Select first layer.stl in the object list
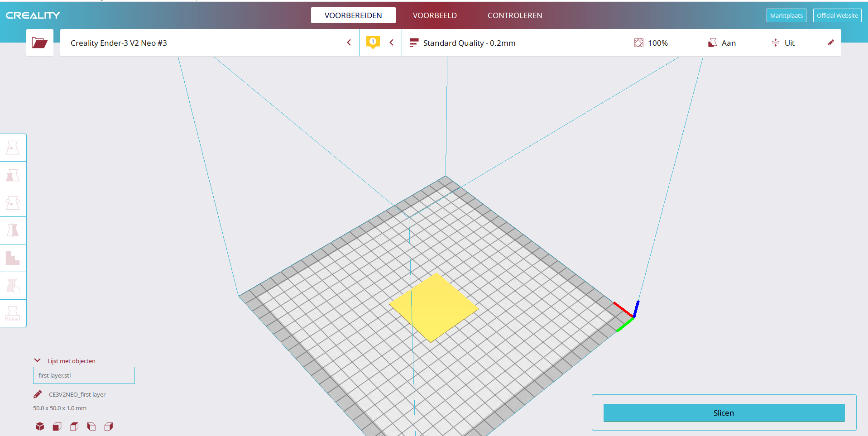The height and width of the screenshot is (436, 868). tap(83, 375)
